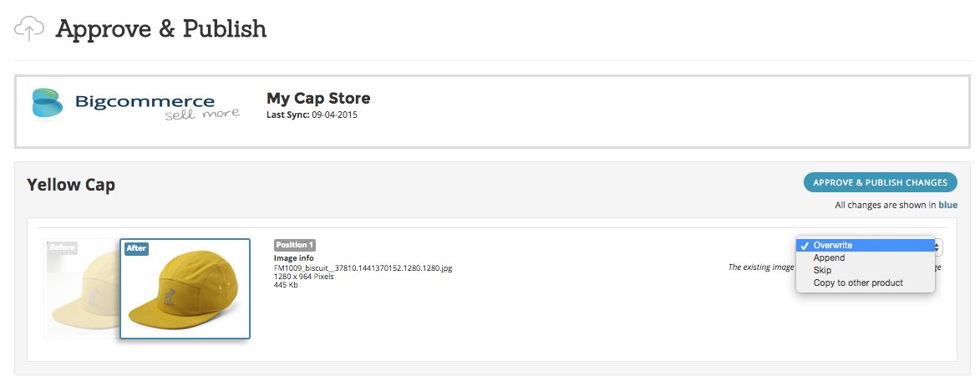Click the Image info label

(293, 259)
